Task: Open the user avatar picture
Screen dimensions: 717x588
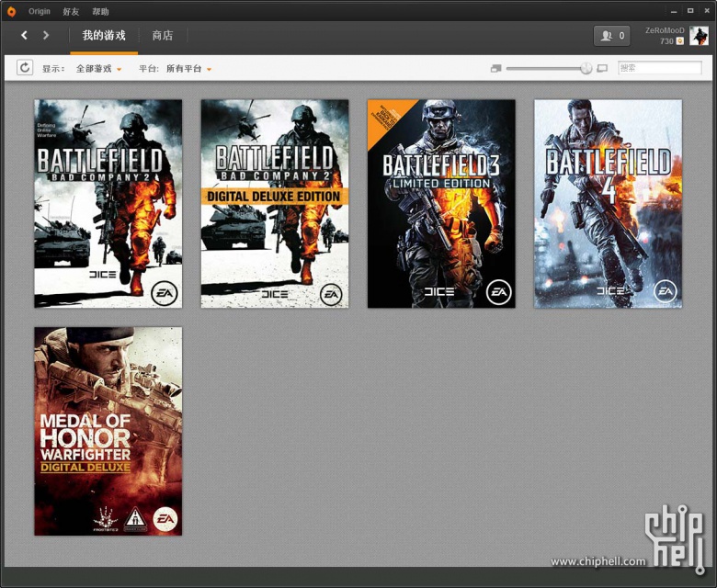Action: tap(699, 36)
